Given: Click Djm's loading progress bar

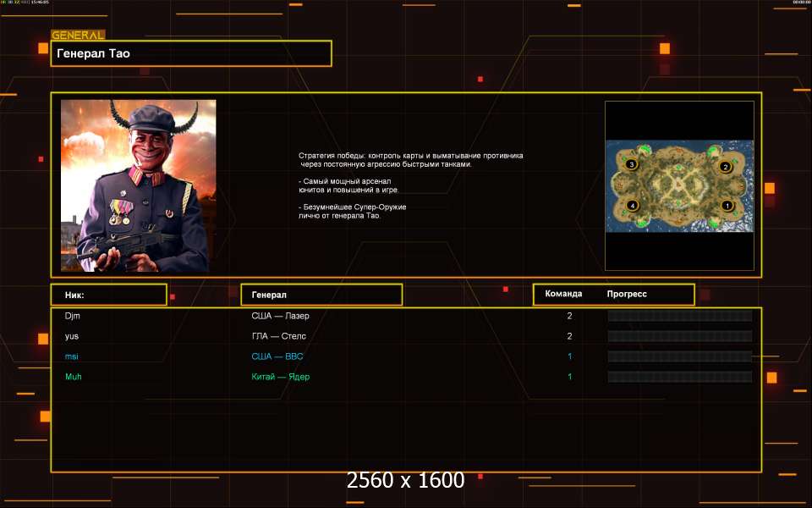Looking at the screenshot, I should pos(680,316).
